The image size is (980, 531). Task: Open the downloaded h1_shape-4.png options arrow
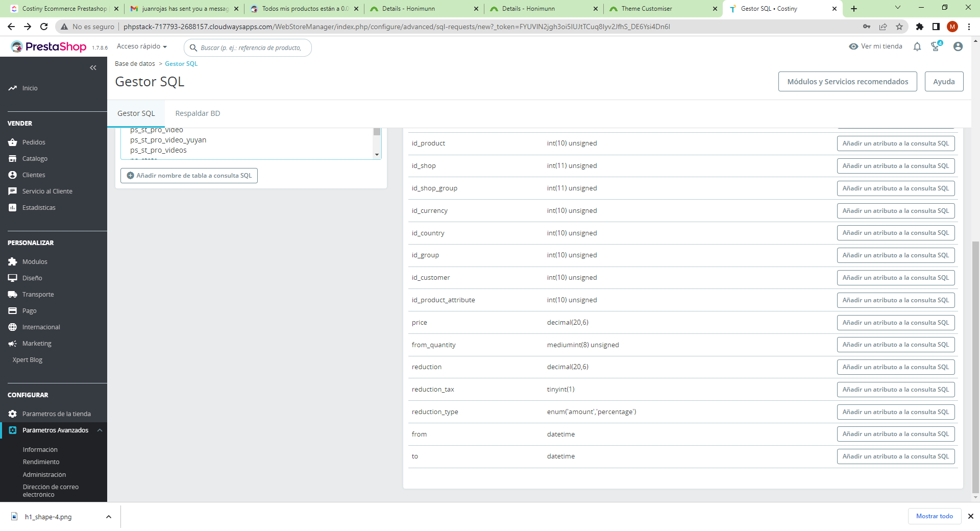tap(109, 517)
